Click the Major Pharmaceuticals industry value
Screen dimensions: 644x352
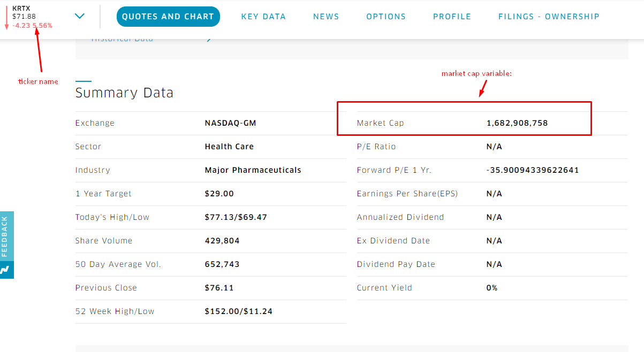pos(253,170)
